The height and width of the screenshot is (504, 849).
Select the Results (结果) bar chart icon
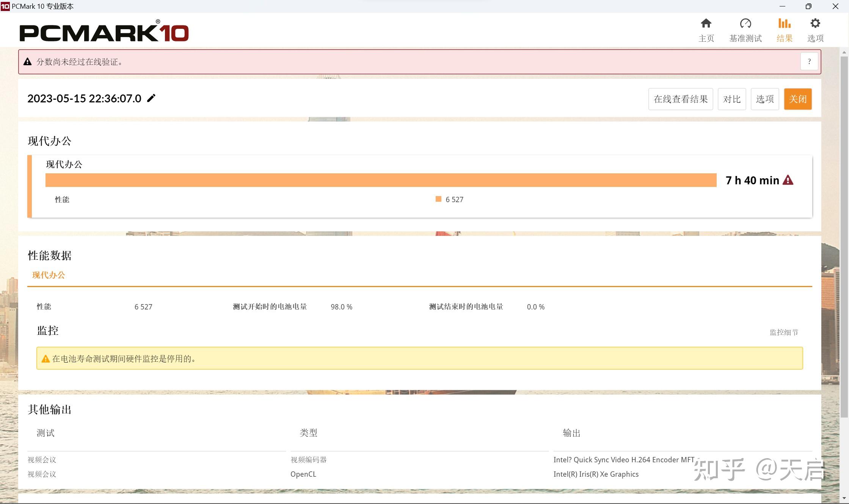click(x=784, y=24)
